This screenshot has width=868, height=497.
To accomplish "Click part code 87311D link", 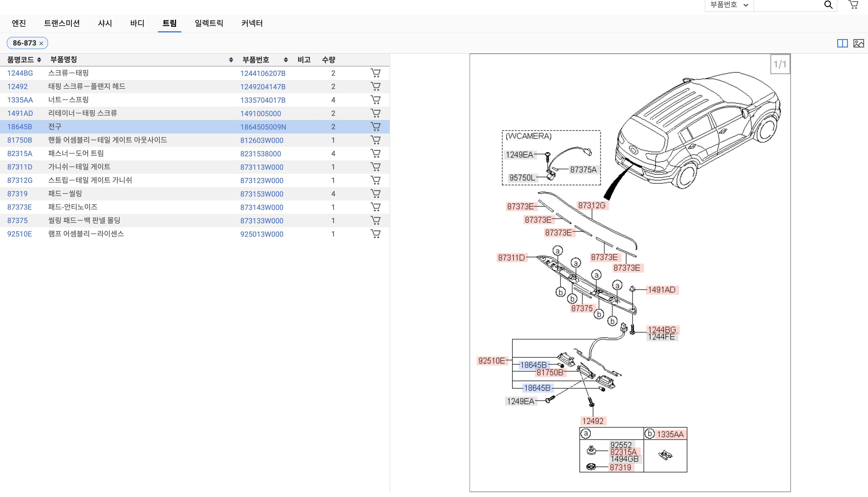I will tap(20, 167).
